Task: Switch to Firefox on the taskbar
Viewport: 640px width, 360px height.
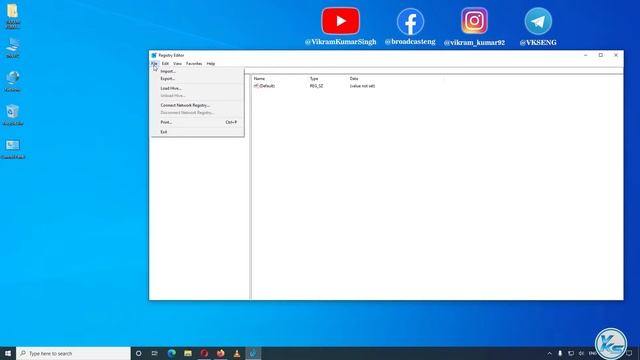Action: [x=220, y=353]
